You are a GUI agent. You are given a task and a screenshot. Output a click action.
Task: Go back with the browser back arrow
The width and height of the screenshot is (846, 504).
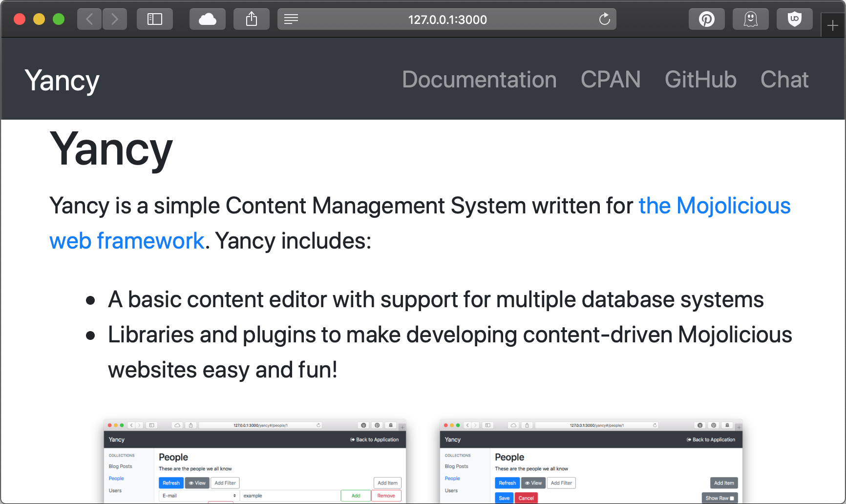coord(89,20)
